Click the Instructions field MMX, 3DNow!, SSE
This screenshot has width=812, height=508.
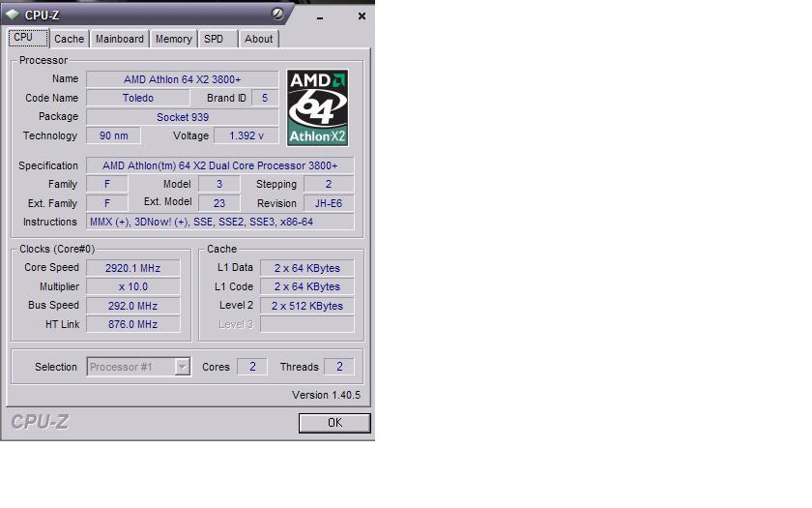pyautogui.click(x=220, y=222)
